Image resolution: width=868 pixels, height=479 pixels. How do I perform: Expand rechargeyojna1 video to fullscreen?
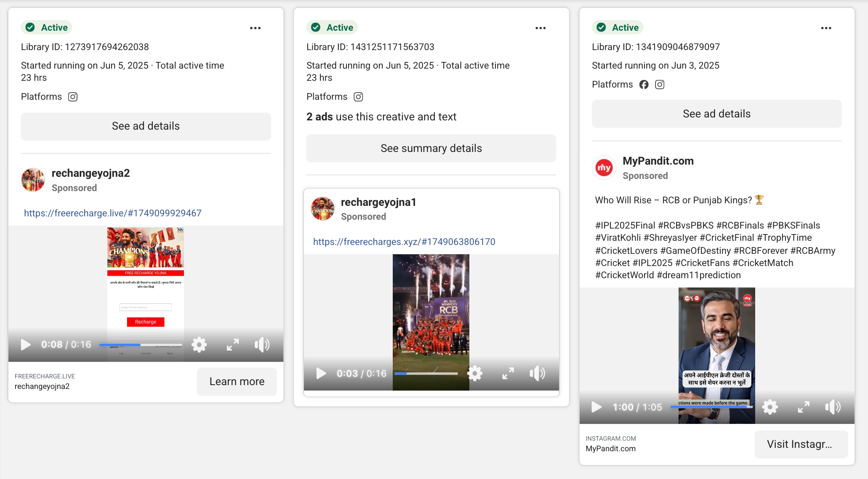(x=508, y=373)
